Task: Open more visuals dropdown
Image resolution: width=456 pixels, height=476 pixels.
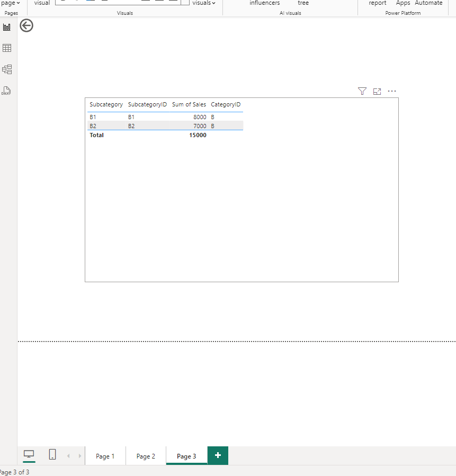Action: [204, 3]
